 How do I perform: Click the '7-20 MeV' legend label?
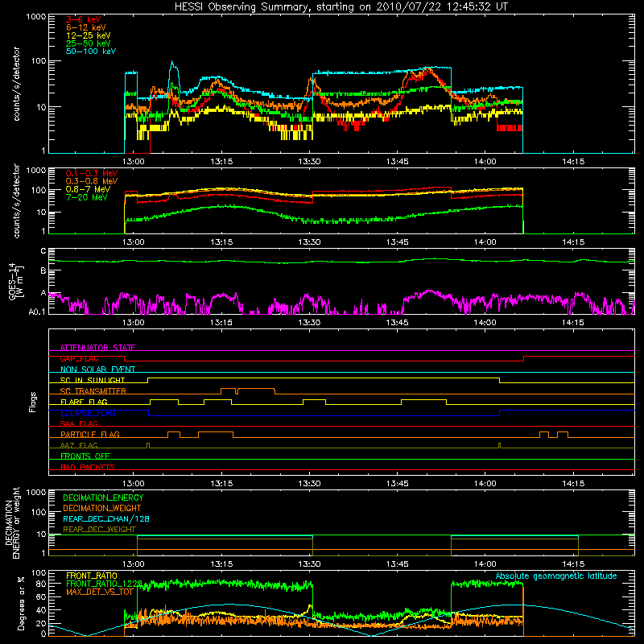87,197
